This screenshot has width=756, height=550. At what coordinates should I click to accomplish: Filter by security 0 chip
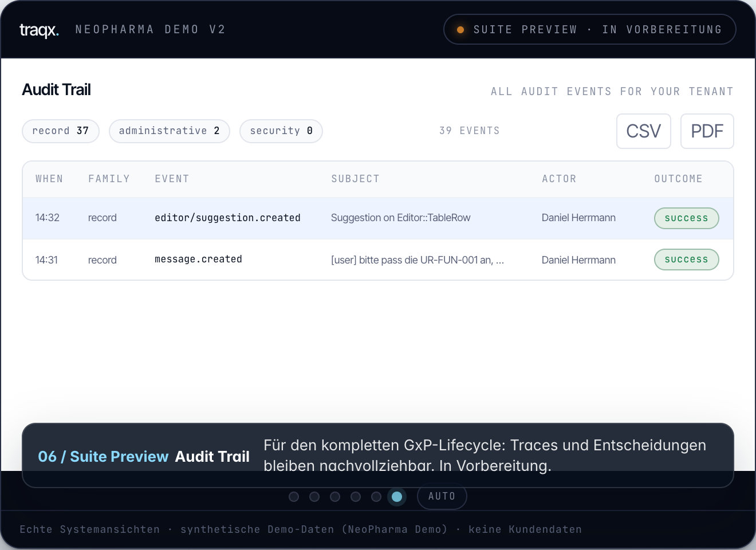pos(281,131)
